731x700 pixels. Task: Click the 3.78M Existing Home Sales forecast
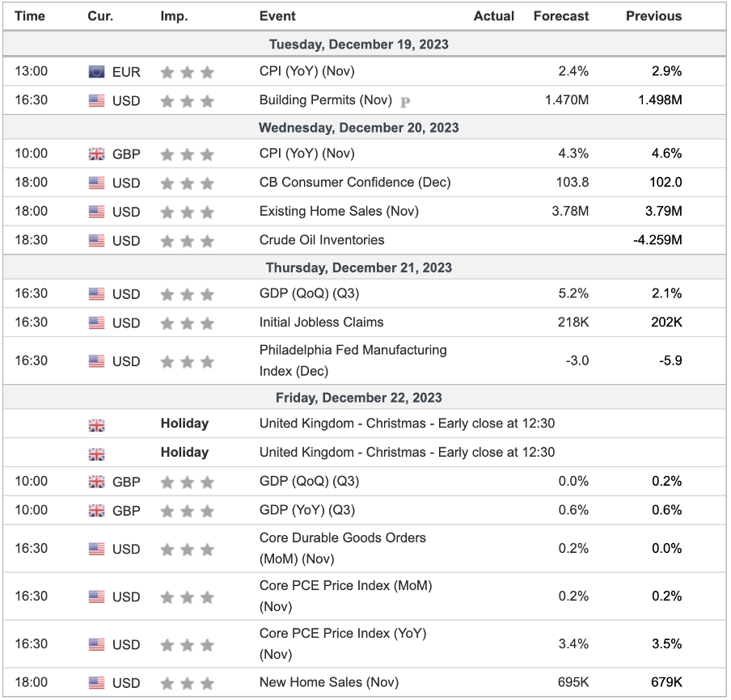570,211
